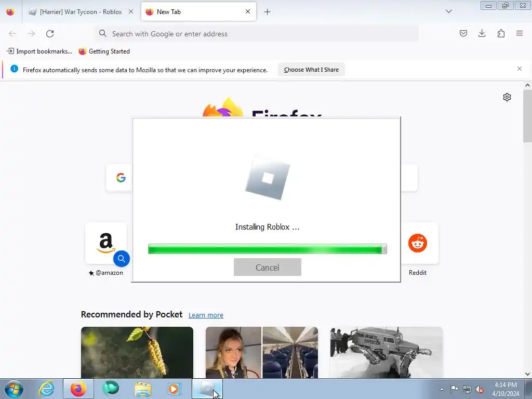Viewport: 532px width, 399px height.
Task: Open new tab personalize gear icon
Action: (507, 97)
